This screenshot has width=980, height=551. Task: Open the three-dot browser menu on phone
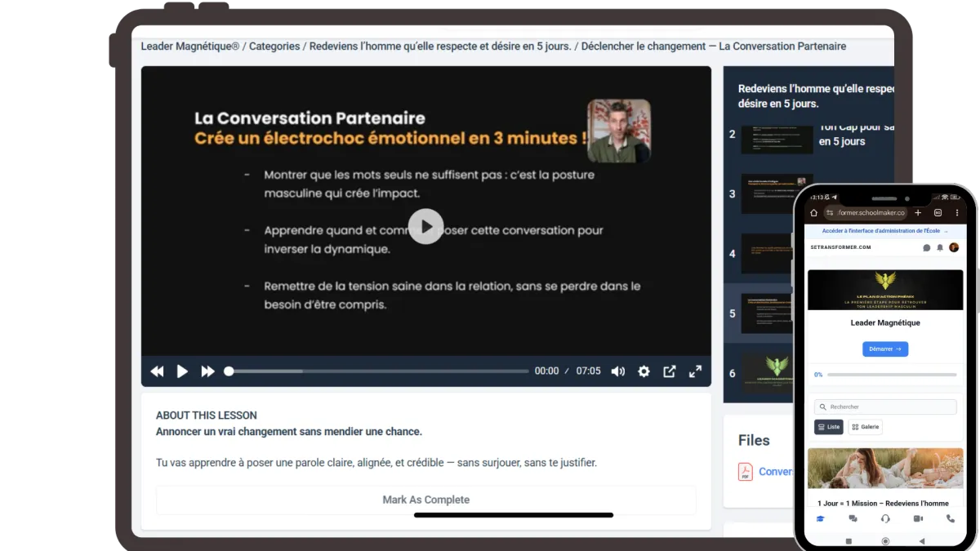tap(957, 213)
